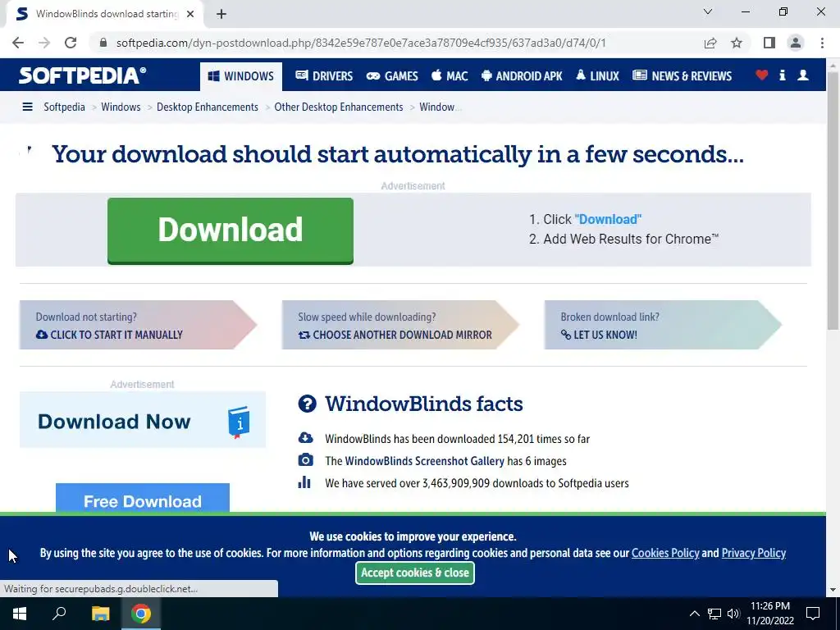Open Desktop Enhancements breadcrumb
Screen dimensions: 840x630
point(208,107)
